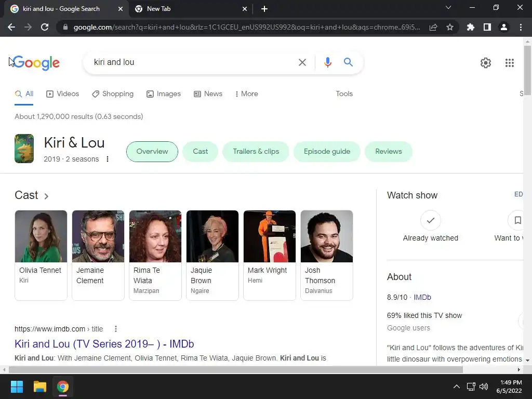Click the vertical scrollbar thumb
532x399 pixels.
coord(527,70)
